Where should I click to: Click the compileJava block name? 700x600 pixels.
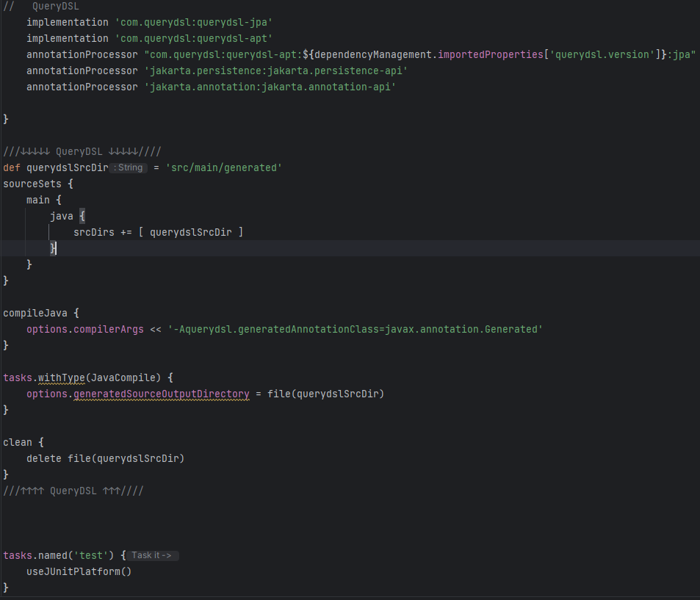tap(35, 313)
